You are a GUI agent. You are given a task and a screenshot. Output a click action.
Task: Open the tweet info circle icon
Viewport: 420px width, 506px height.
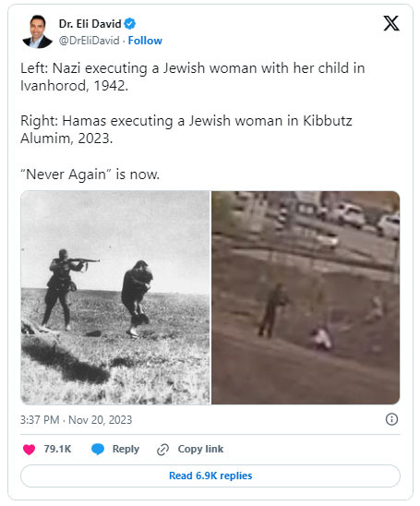(391, 419)
